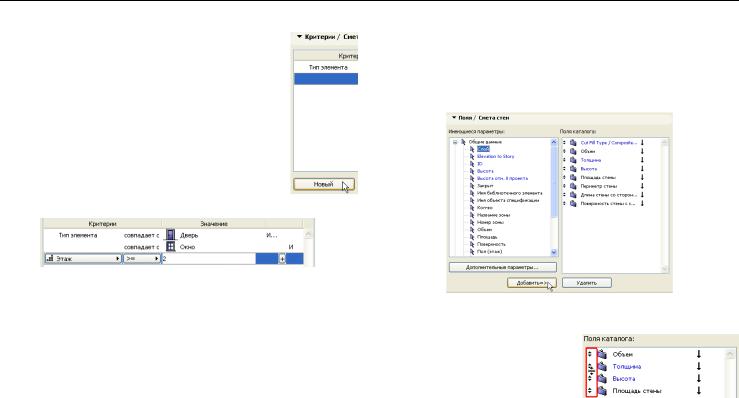Click the reorder handle of Cut Fill Type row
The image size is (739, 398).
(x=565, y=142)
